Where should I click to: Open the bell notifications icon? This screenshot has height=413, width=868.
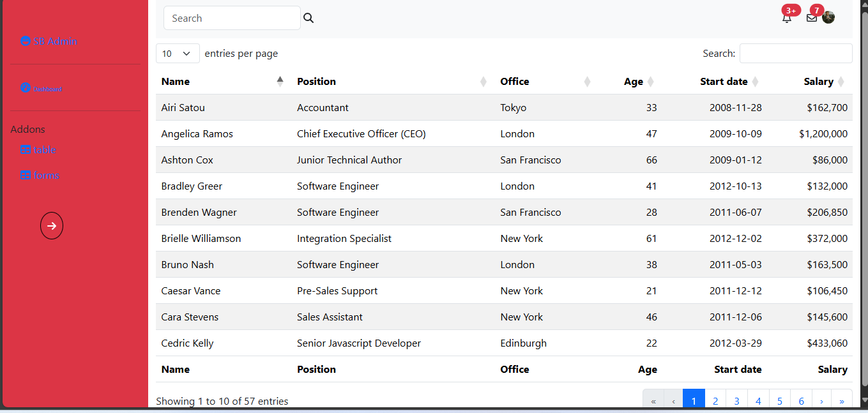(787, 18)
